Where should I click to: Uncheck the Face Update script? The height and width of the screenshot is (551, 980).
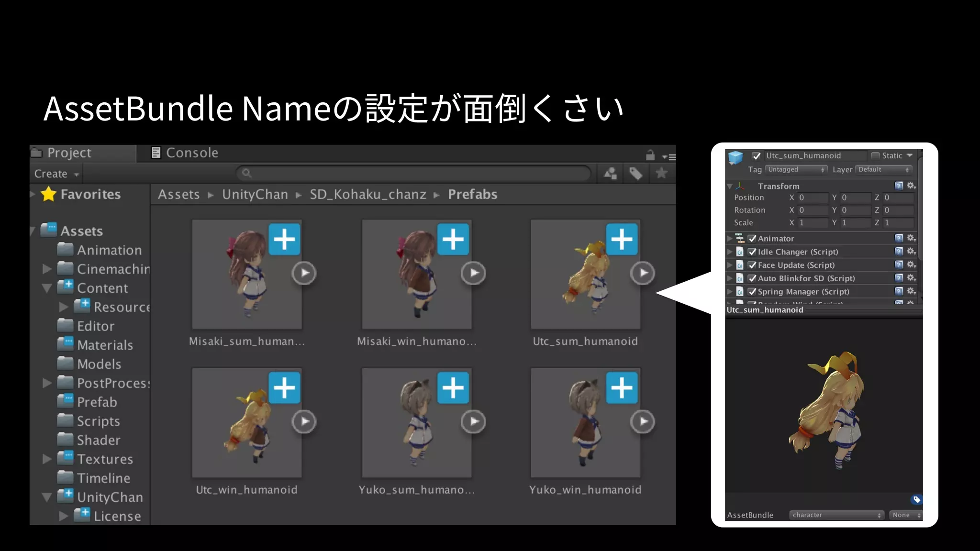point(752,265)
